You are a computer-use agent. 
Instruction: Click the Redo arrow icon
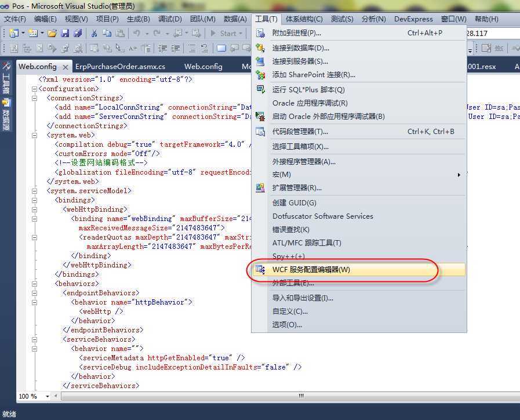tap(157, 33)
